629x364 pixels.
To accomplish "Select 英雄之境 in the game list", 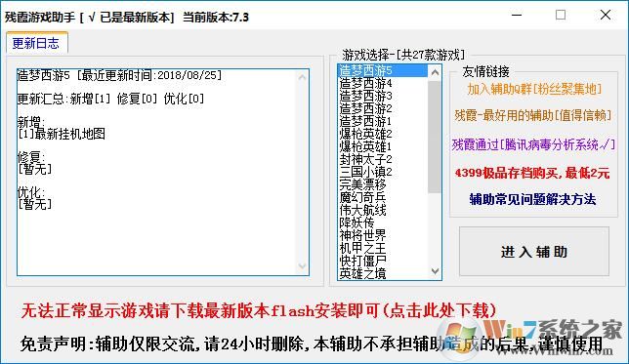I will point(383,273).
